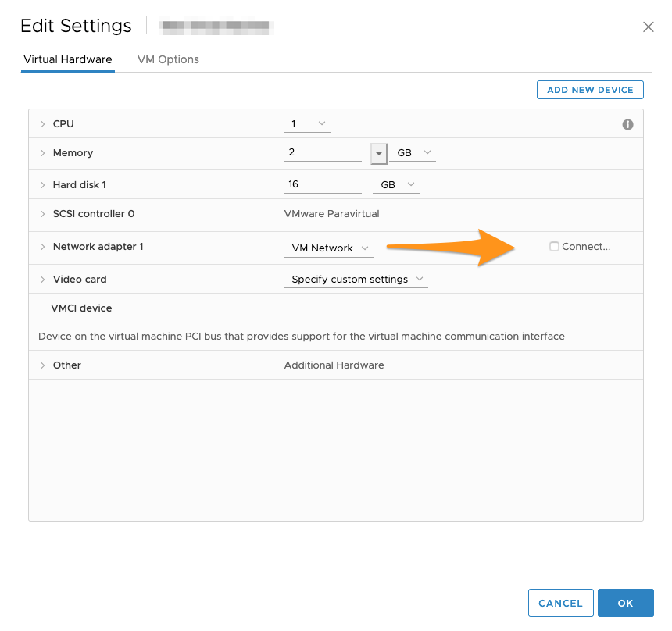The width and height of the screenshot is (672, 631).
Task: Click inside the hard disk size field
Action: click(320, 183)
